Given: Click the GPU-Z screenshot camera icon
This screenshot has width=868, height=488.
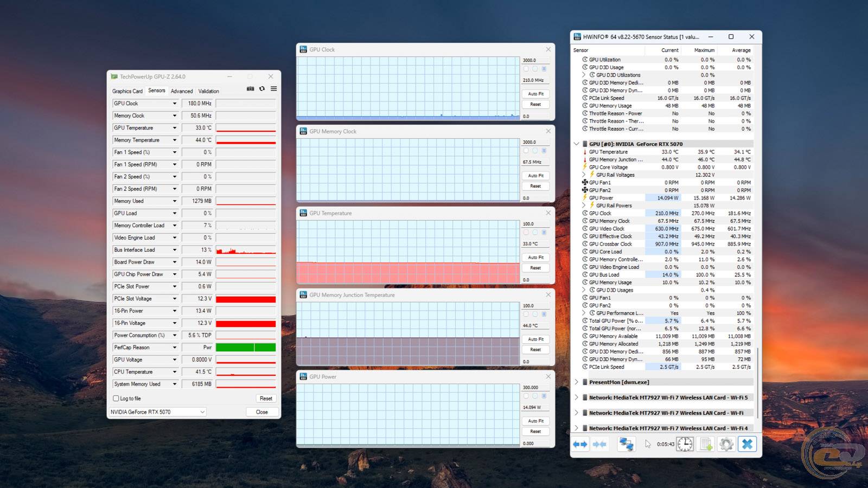Looking at the screenshot, I should [x=250, y=89].
